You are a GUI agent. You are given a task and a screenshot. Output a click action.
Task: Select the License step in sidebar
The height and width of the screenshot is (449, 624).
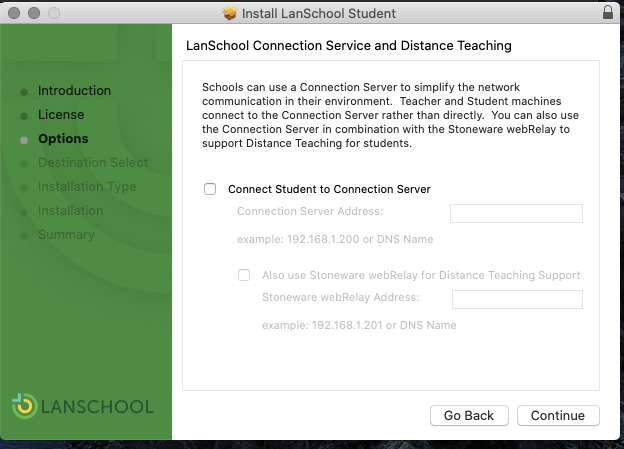point(61,115)
